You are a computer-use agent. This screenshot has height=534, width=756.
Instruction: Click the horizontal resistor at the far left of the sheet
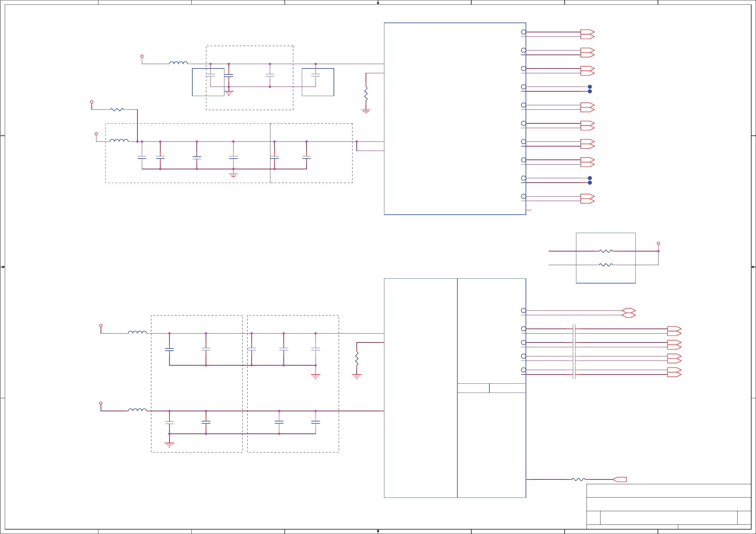pos(117,110)
